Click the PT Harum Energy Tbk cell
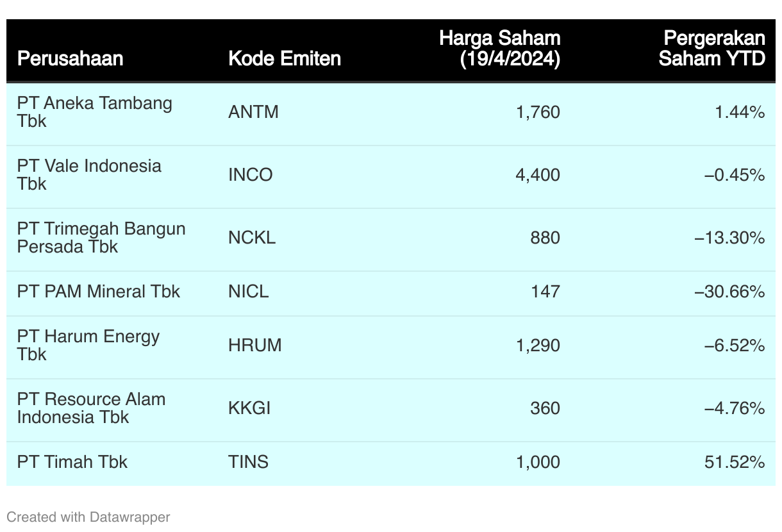The width and height of the screenshot is (782, 532). coord(88,345)
